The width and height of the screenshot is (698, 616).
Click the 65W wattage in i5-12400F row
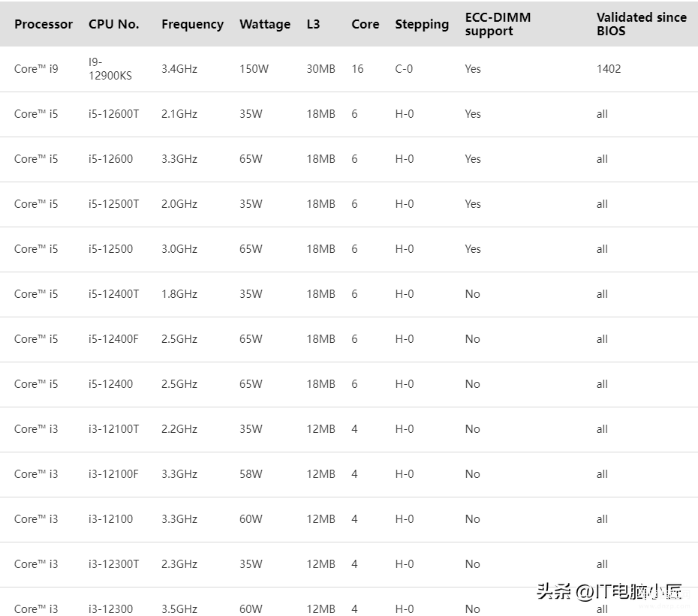pyautogui.click(x=251, y=338)
